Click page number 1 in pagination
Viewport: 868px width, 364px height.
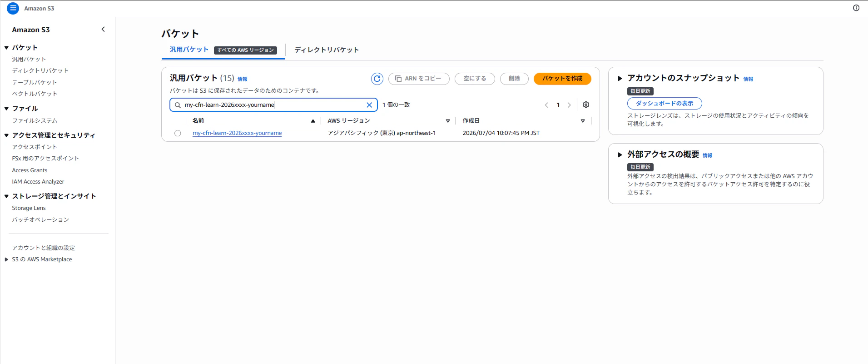pyautogui.click(x=558, y=105)
